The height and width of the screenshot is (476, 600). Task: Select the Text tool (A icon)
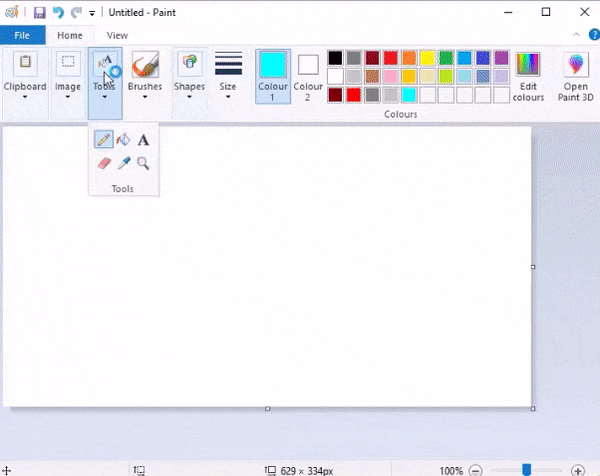pos(143,140)
